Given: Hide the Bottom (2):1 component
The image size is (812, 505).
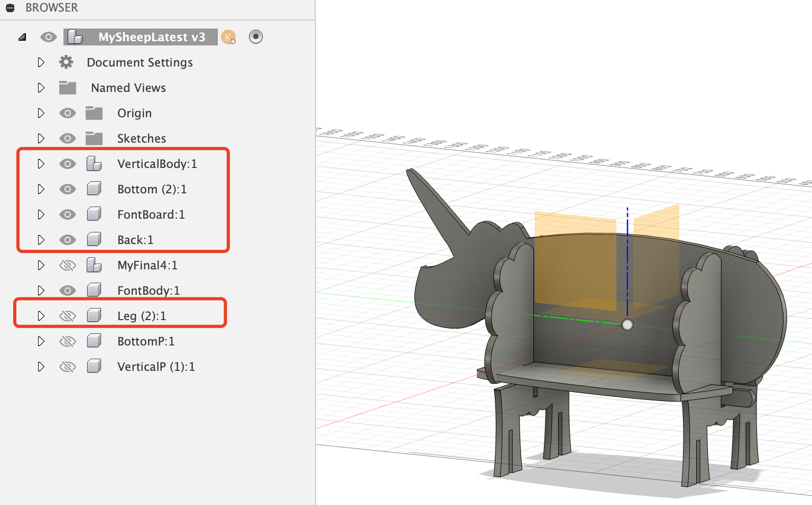Looking at the screenshot, I should click(68, 189).
